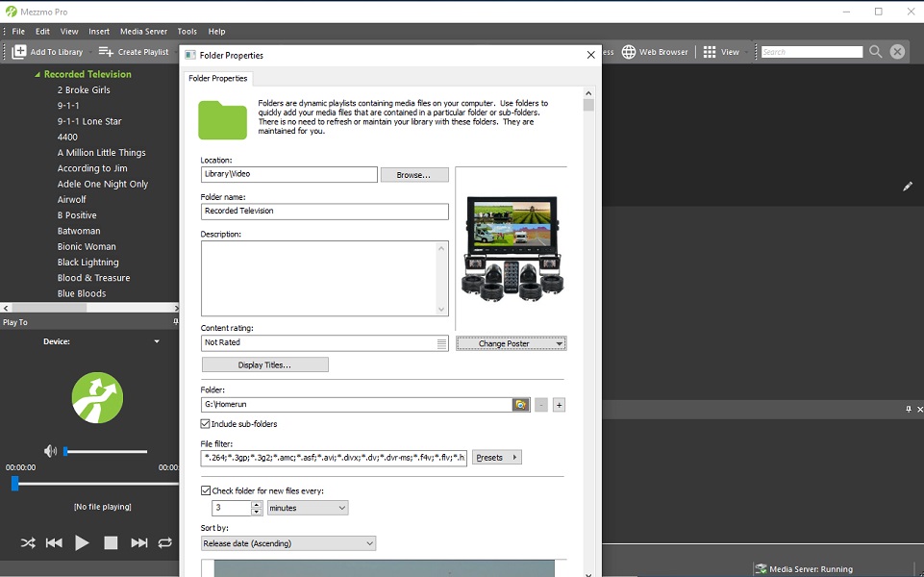The height and width of the screenshot is (577, 924).
Task: Close the lower right panel
Action: (x=920, y=409)
